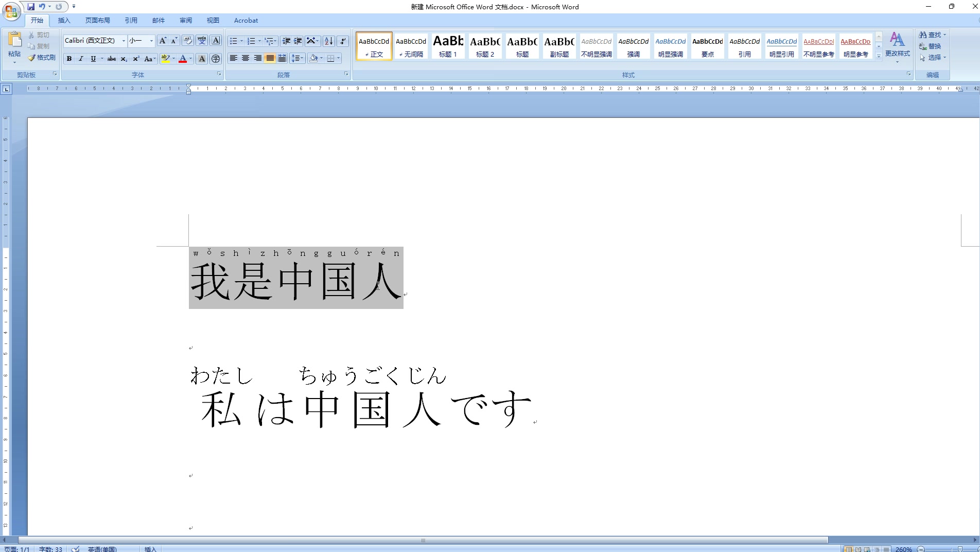Increase paragraph indent
This screenshot has width=980, height=552.
(x=297, y=41)
